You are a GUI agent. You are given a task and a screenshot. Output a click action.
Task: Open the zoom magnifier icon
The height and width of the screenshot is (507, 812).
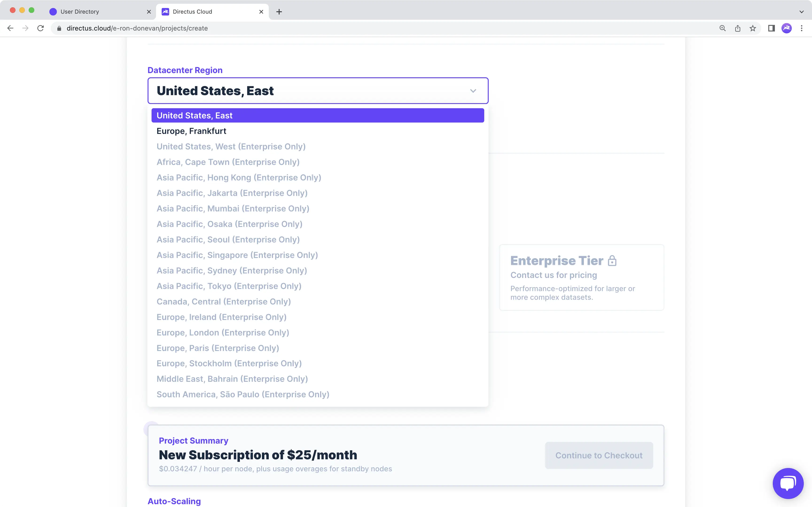pyautogui.click(x=722, y=28)
